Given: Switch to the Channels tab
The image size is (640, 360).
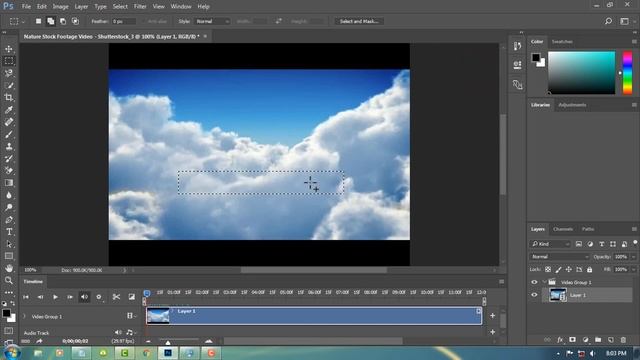Looking at the screenshot, I should pyautogui.click(x=563, y=229).
